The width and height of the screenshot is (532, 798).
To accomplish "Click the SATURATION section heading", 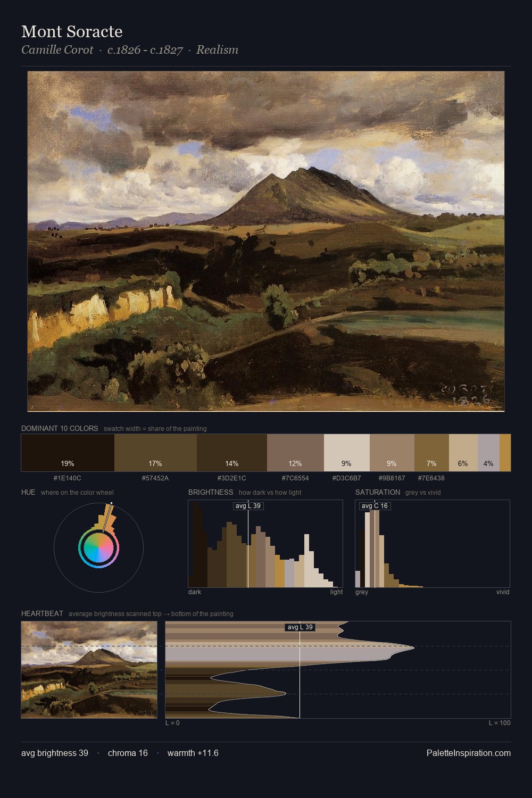I will [378, 492].
